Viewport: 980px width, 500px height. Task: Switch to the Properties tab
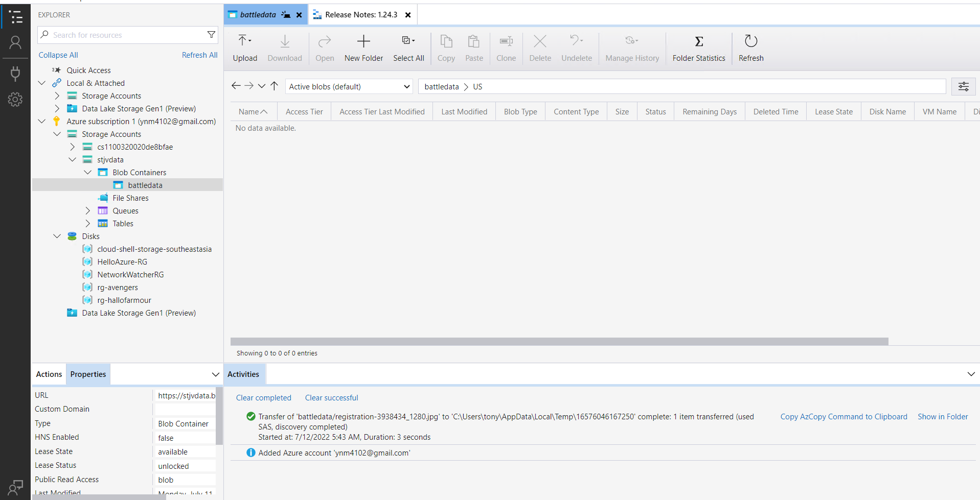(88, 374)
